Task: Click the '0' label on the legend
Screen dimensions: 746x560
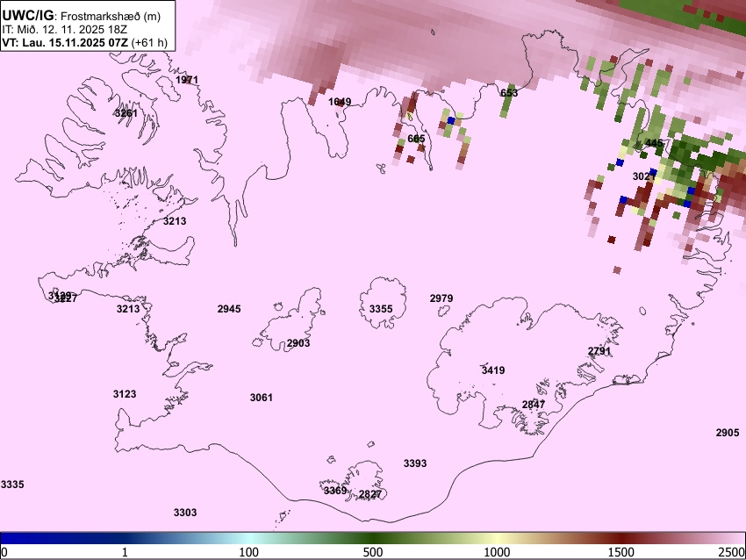Action: coord(4,552)
